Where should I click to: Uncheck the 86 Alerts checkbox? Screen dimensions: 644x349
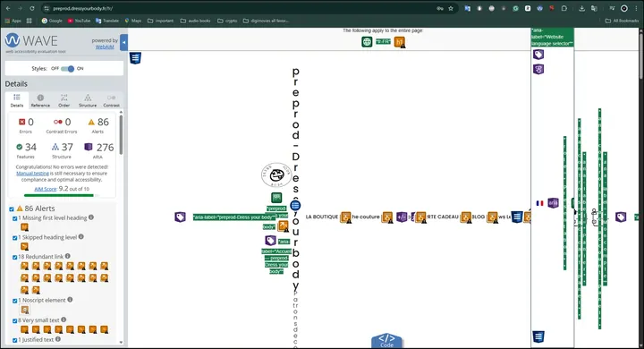coord(12,209)
